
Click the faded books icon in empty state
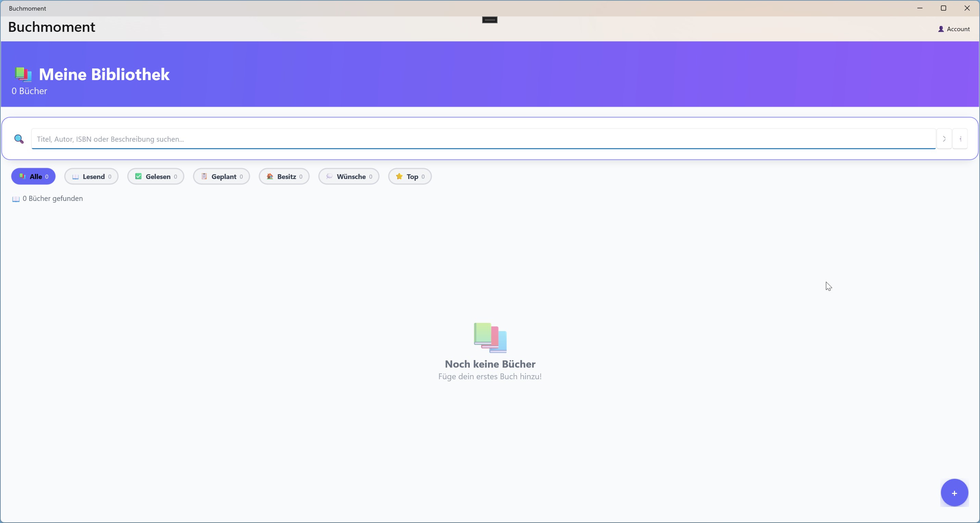coord(490,337)
